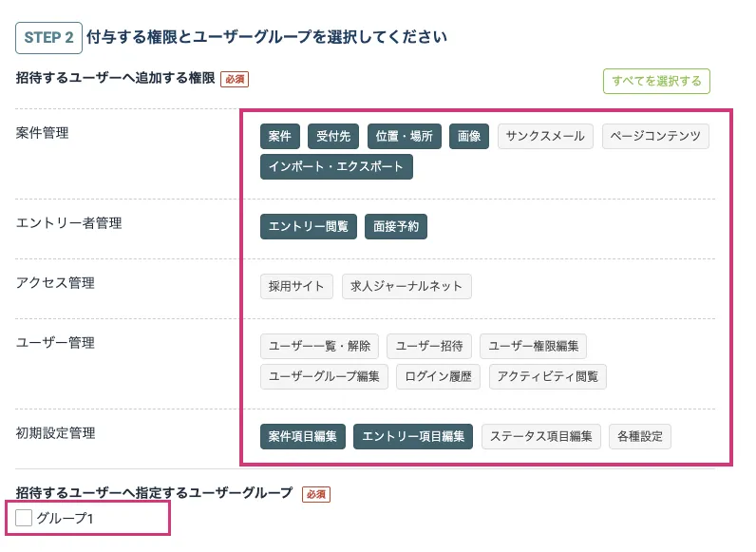Toggle the インポート・エクスポート permission
Viewport: 756px width, 552px height.
(336, 167)
